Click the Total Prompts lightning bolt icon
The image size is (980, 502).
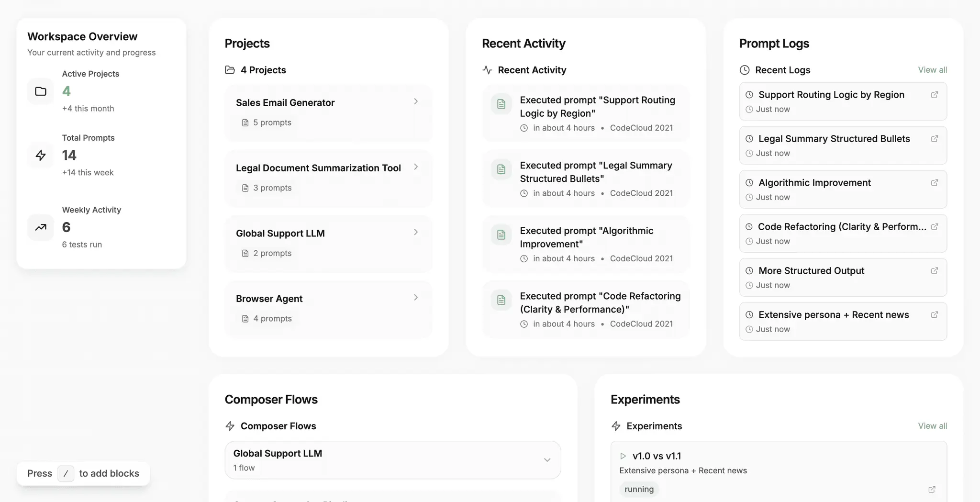coord(41,155)
